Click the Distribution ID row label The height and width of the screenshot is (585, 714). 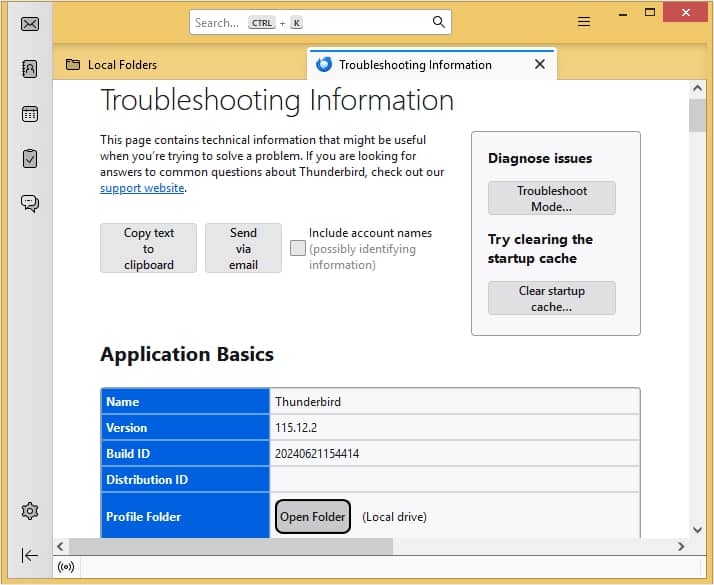pos(147,479)
